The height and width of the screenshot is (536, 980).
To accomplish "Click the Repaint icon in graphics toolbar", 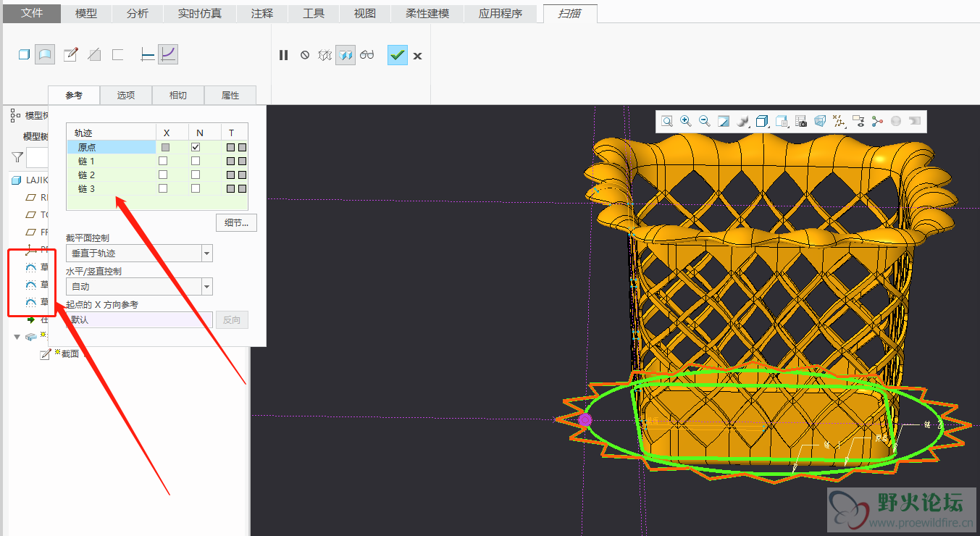I will 724,122.
